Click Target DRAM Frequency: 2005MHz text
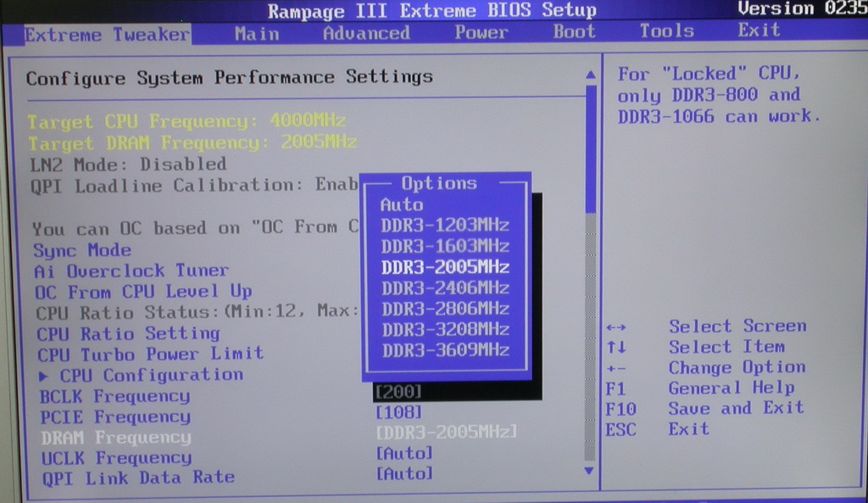Viewport: 868px width, 503px height. pyautogui.click(x=192, y=143)
